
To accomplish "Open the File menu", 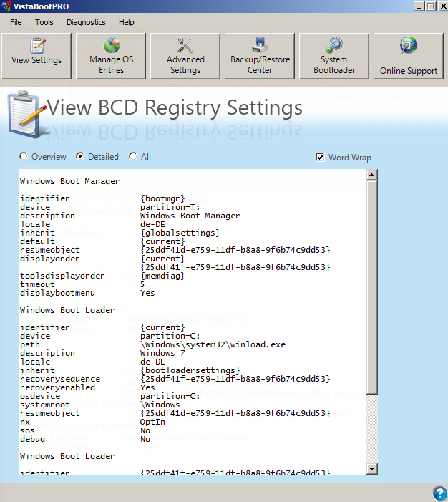I will 16,22.
